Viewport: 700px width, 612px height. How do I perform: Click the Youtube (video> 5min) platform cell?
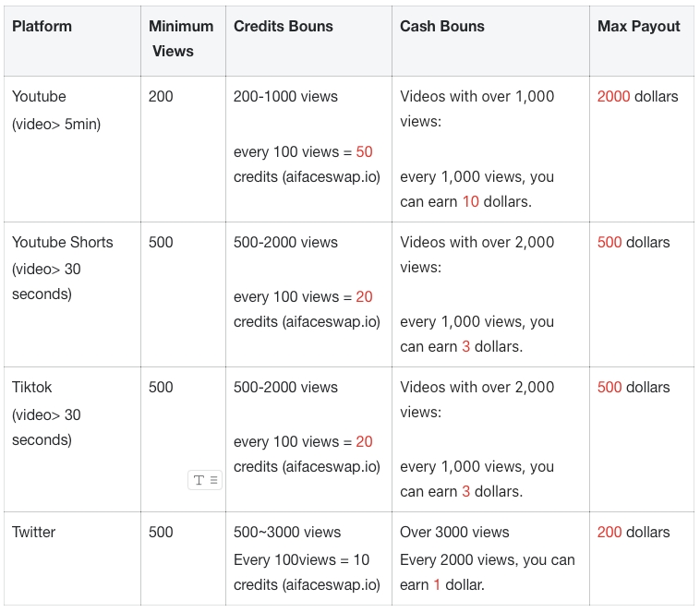(x=72, y=150)
